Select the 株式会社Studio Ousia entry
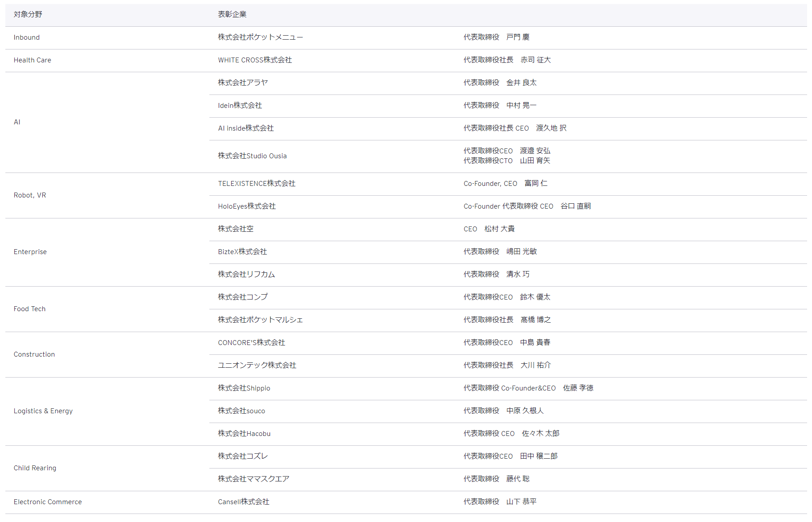 (x=252, y=156)
